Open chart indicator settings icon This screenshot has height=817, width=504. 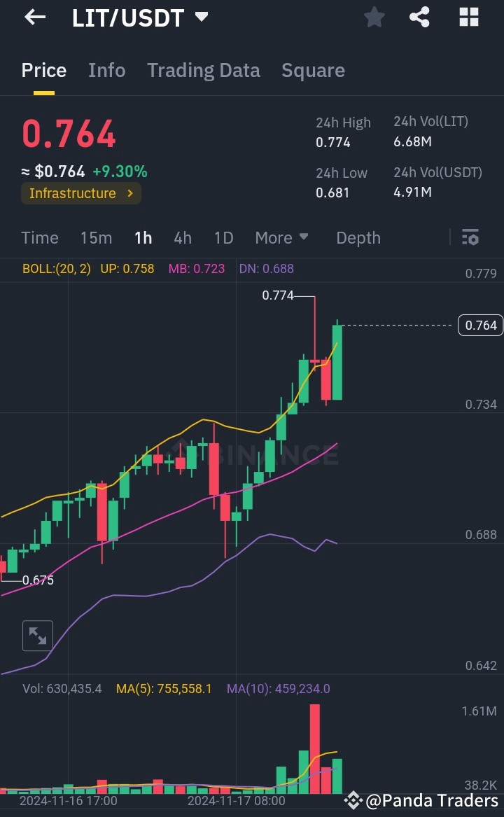click(x=470, y=238)
